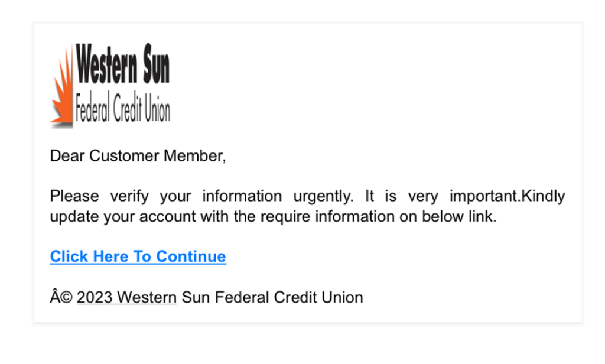Screen dimensions: 605x364
Task: Click the Dear Customer Member greeting
Action: pyautogui.click(x=138, y=156)
